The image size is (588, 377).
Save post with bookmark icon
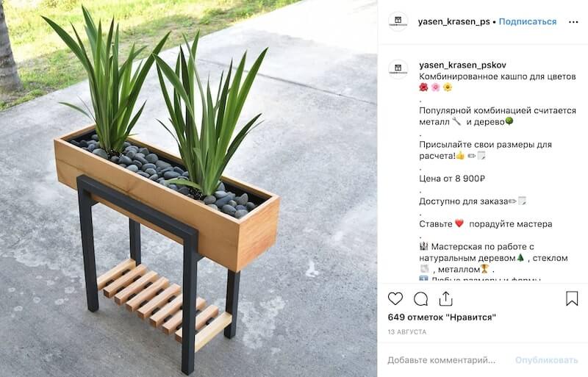click(x=572, y=298)
